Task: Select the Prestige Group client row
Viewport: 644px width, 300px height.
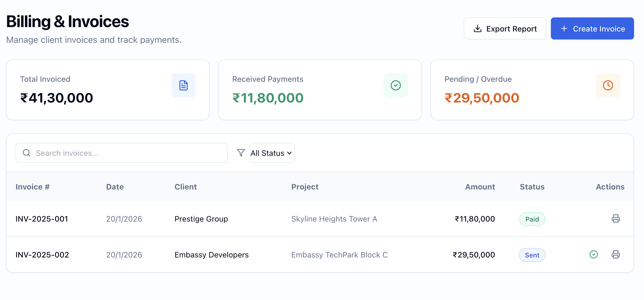Action: (x=201, y=219)
